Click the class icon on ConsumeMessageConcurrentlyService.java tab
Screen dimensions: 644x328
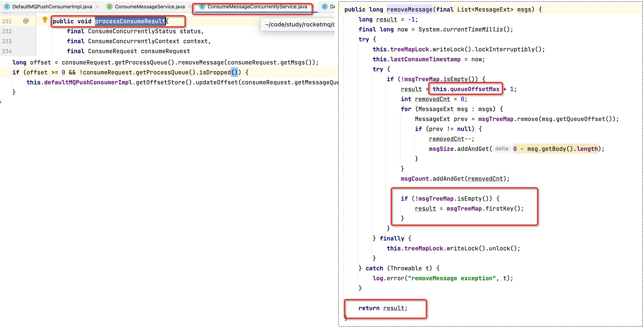[x=202, y=7]
